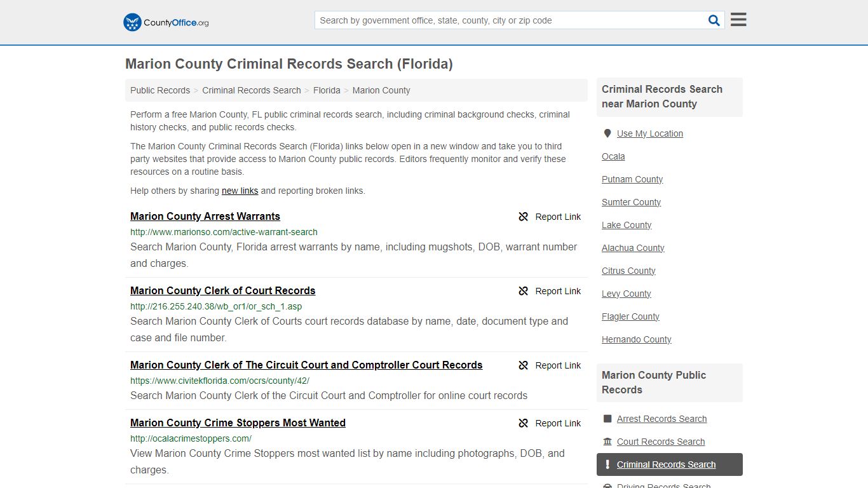Open Criminal Records Search breadcrumb

click(x=252, y=90)
